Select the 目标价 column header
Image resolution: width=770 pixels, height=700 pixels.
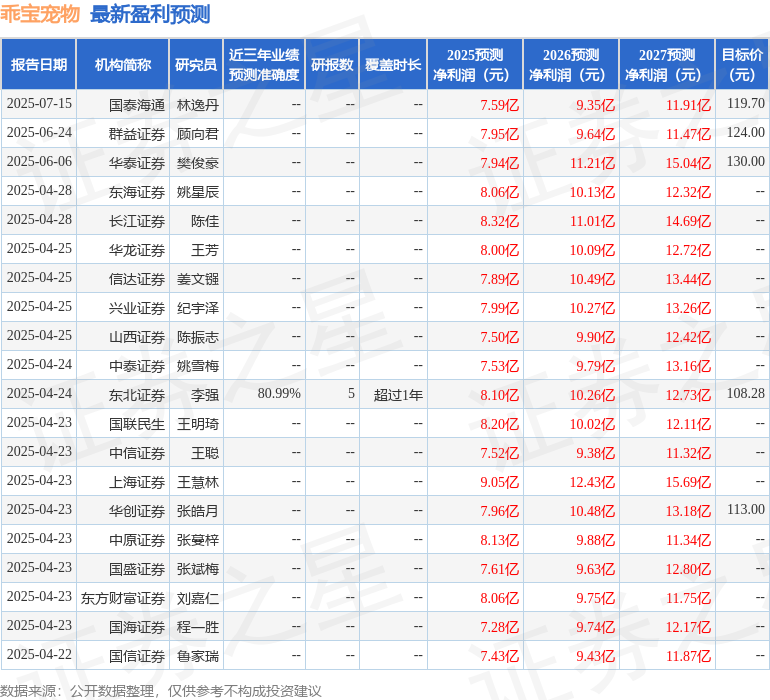tap(742, 65)
